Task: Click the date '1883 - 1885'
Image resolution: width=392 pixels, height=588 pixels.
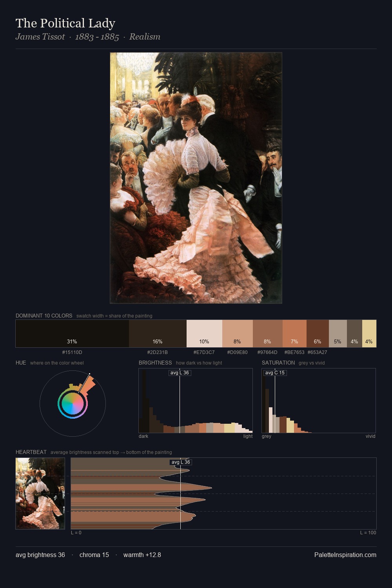Action: coord(97,37)
